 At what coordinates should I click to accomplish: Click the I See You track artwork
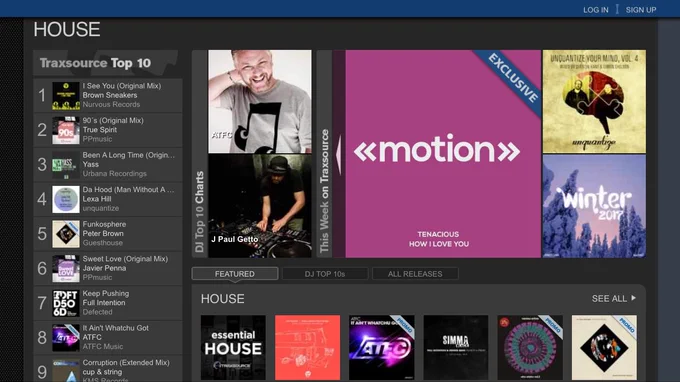coord(66,95)
